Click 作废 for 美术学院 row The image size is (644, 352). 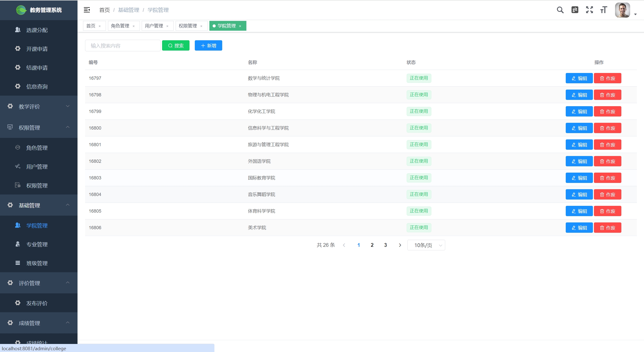[608, 228]
